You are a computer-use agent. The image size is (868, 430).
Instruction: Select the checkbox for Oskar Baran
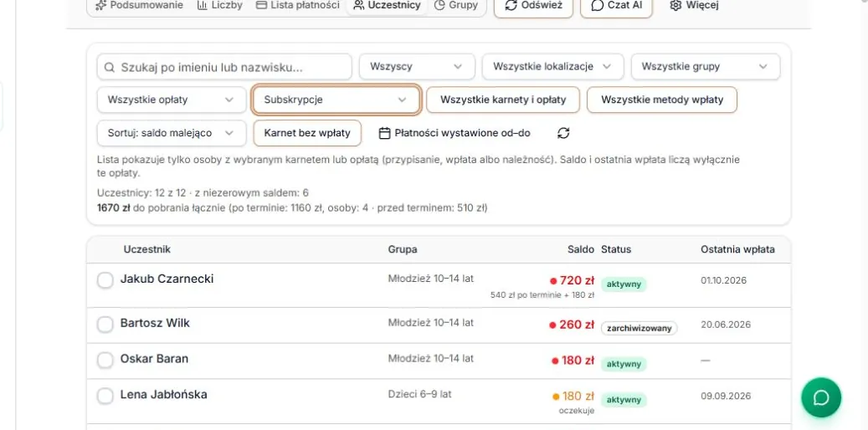(105, 361)
